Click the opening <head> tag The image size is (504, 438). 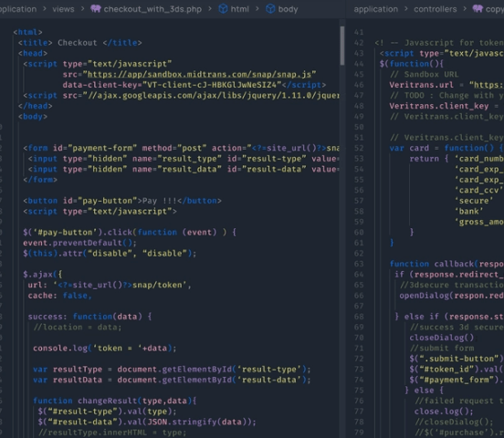pyautogui.click(x=33, y=53)
